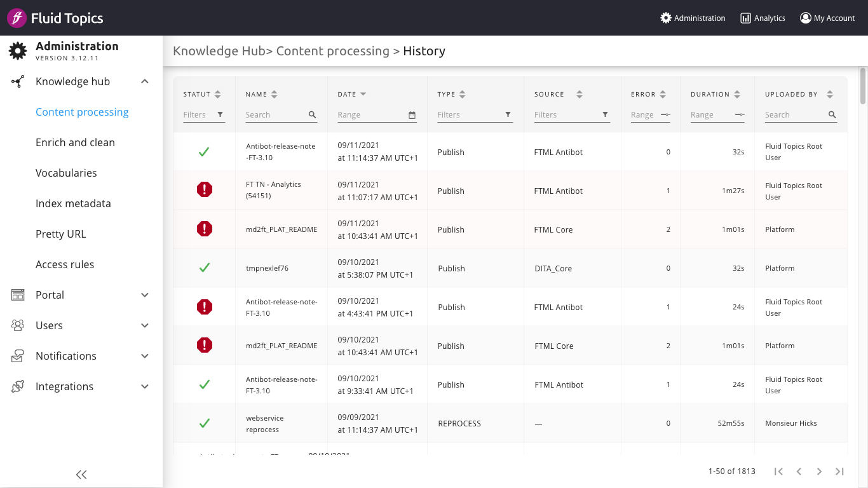Viewport: 868px width, 488px height.
Task: Click error status icon for FT TN - Analytics
Action: tap(205, 189)
